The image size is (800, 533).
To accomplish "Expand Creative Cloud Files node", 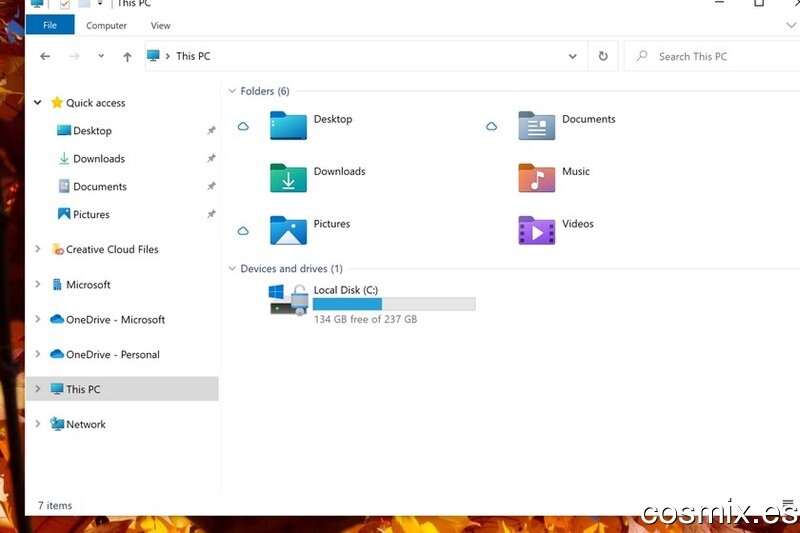I will pyautogui.click(x=38, y=249).
